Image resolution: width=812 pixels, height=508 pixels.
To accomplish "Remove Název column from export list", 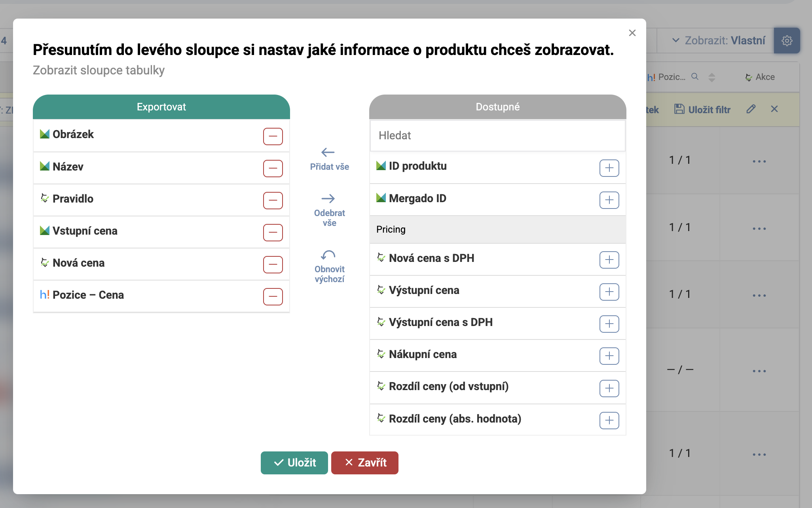I will click(273, 169).
